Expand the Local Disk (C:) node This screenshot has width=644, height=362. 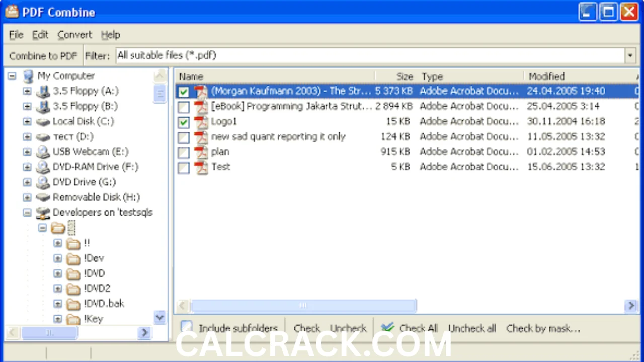27,122
